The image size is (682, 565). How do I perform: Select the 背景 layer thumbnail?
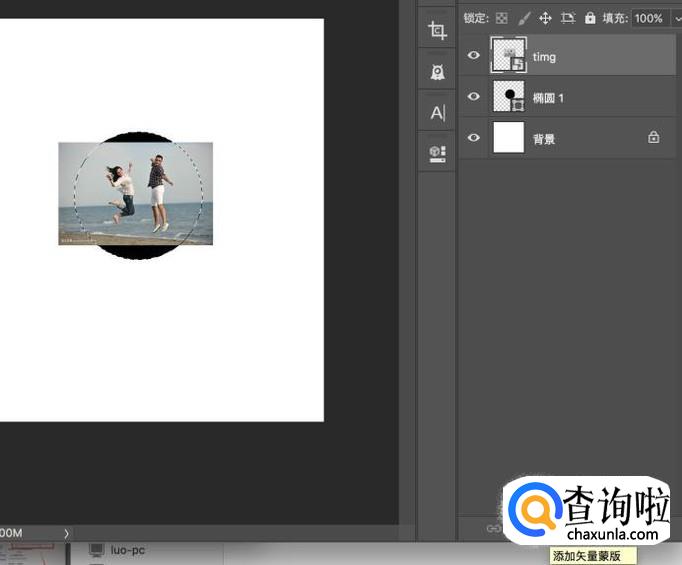point(508,137)
